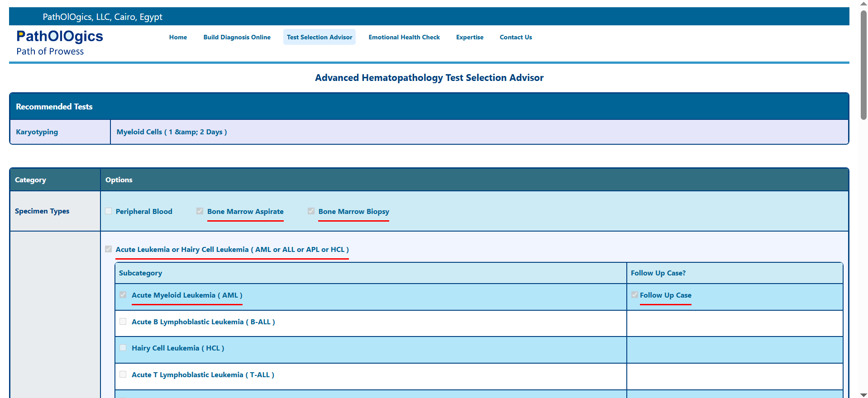Open Emotional Health Check page

click(x=404, y=37)
